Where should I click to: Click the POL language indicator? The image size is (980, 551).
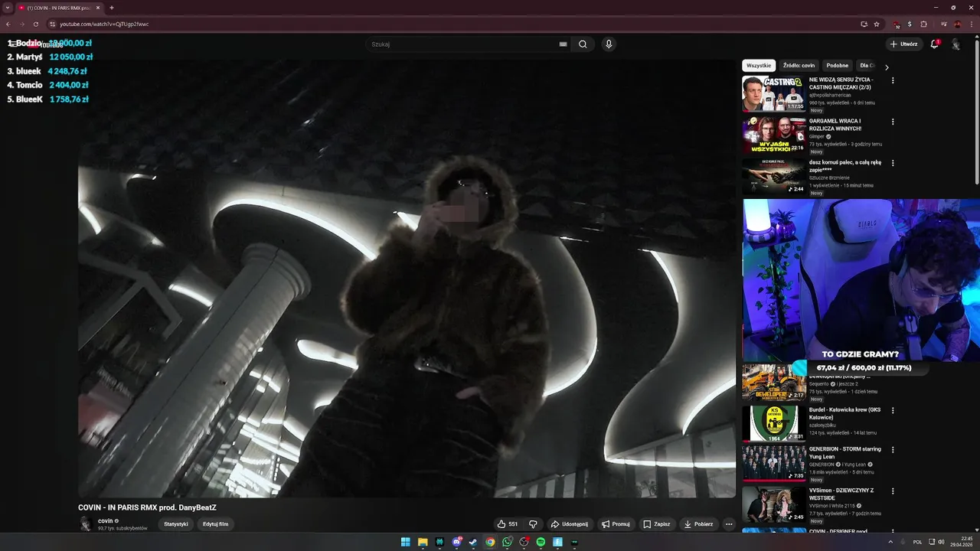point(918,542)
